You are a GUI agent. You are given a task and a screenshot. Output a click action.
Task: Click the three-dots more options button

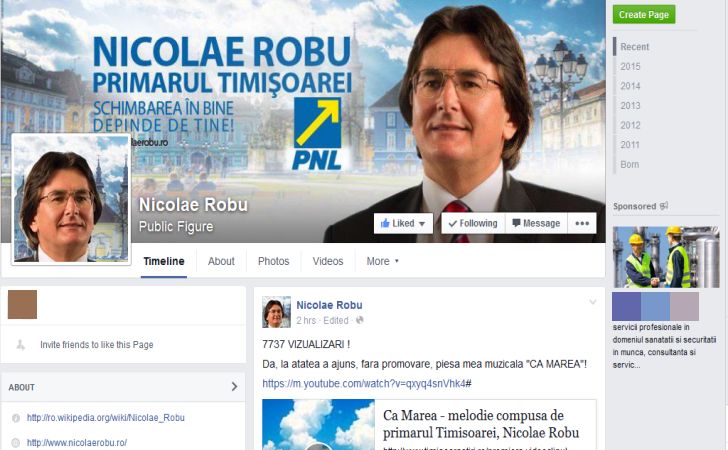582,223
